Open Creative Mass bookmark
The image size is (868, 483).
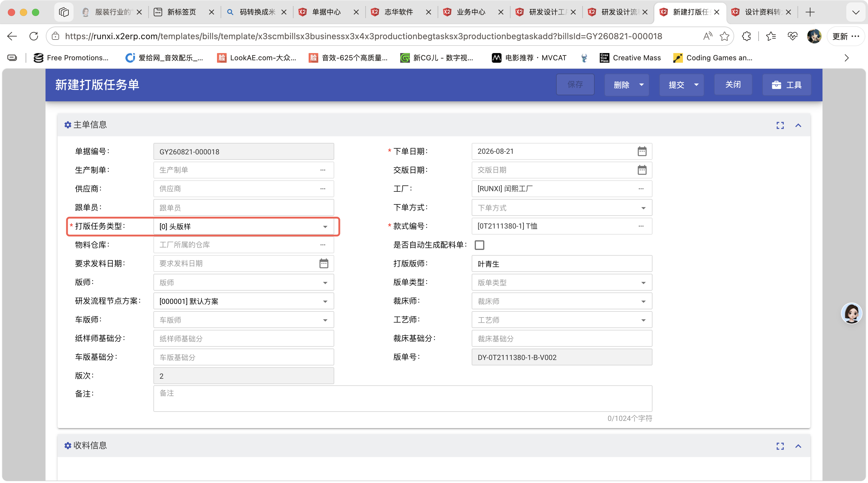coord(631,58)
